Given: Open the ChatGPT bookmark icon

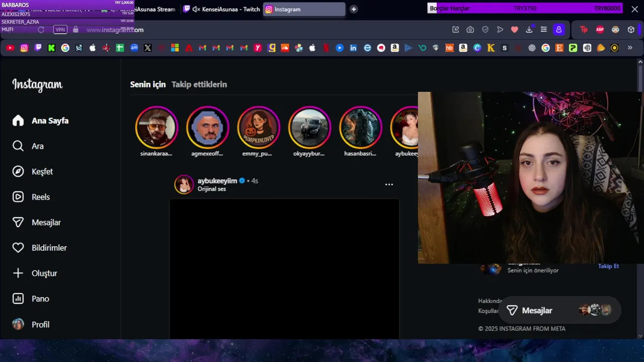Looking at the screenshot, I should pos(532,48).
